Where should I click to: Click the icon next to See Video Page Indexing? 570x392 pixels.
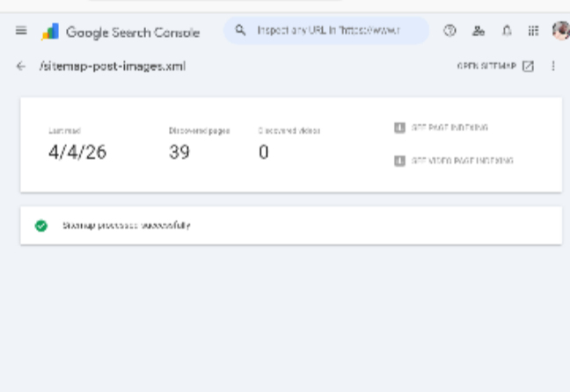coord(399,161)
